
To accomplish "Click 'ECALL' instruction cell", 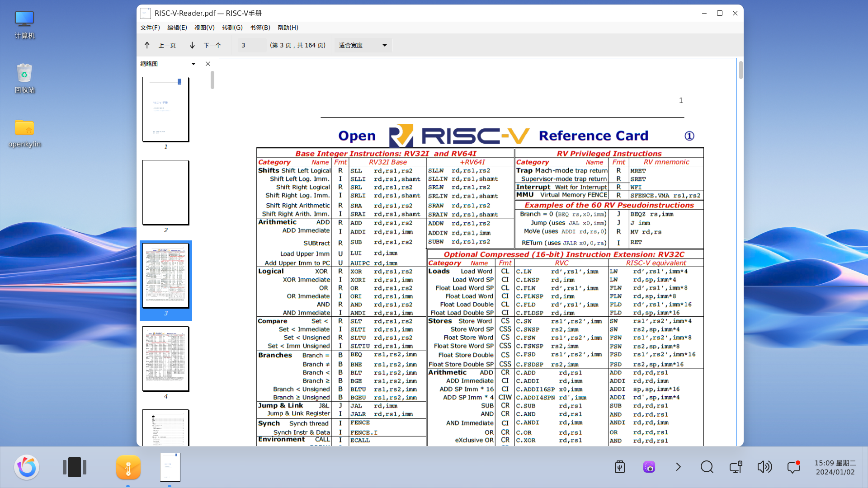I will point(360,440).
